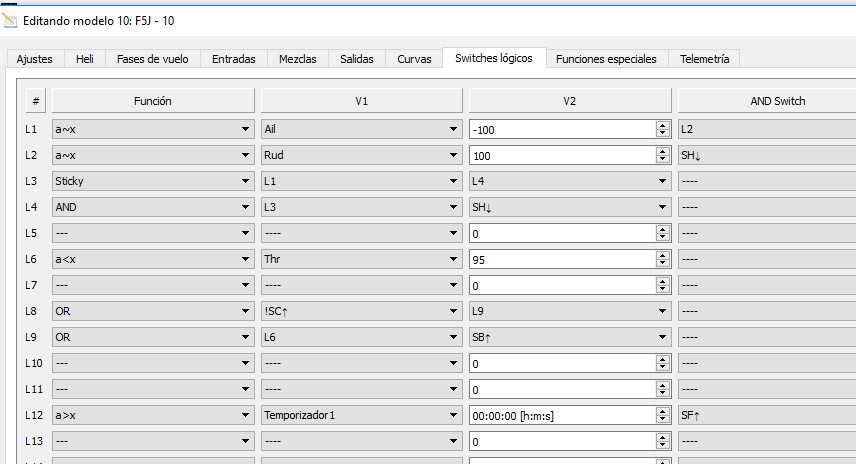Click the app icon in title bar
Viewport: 856px width, 464px height.
[11, 20]
